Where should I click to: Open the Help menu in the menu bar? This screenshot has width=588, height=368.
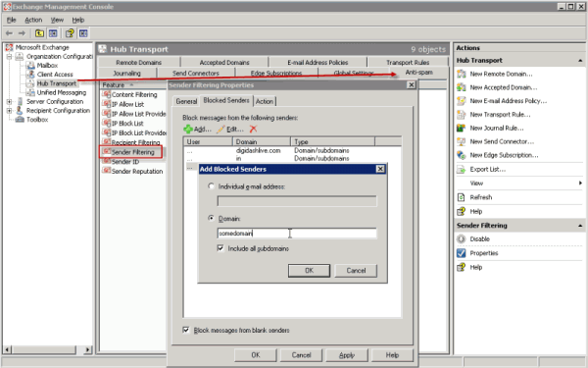coord(78,20)
